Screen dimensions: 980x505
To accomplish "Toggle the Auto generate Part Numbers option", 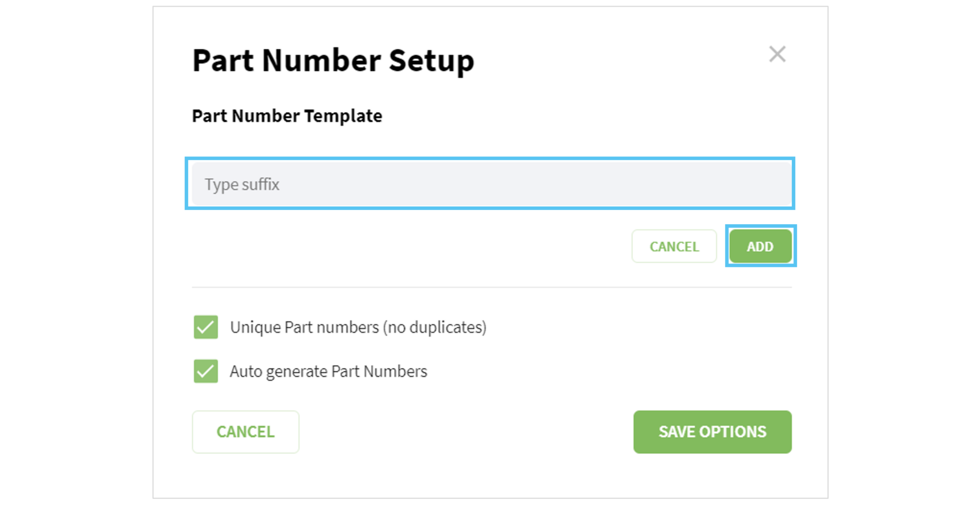I will click(x=205, y=371).
